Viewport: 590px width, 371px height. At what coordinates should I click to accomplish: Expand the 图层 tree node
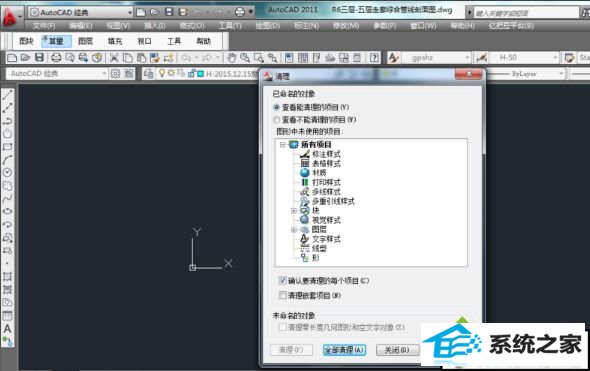point(294,230)
